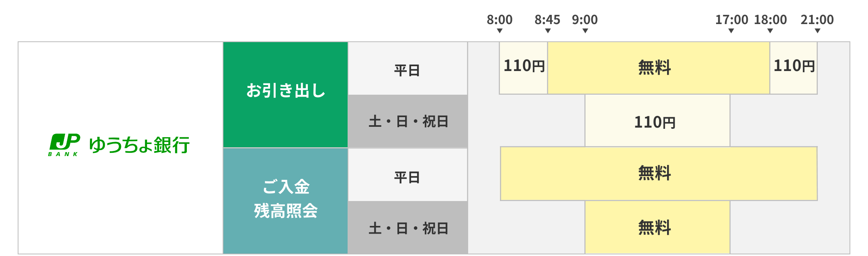Click the 110円 block between 18:00 and 21:00
The image size is (868, 256).
pos(794,67)
